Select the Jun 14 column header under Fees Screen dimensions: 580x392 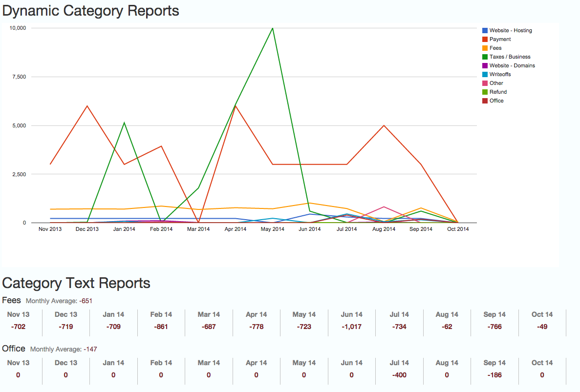tap(351, 314)
